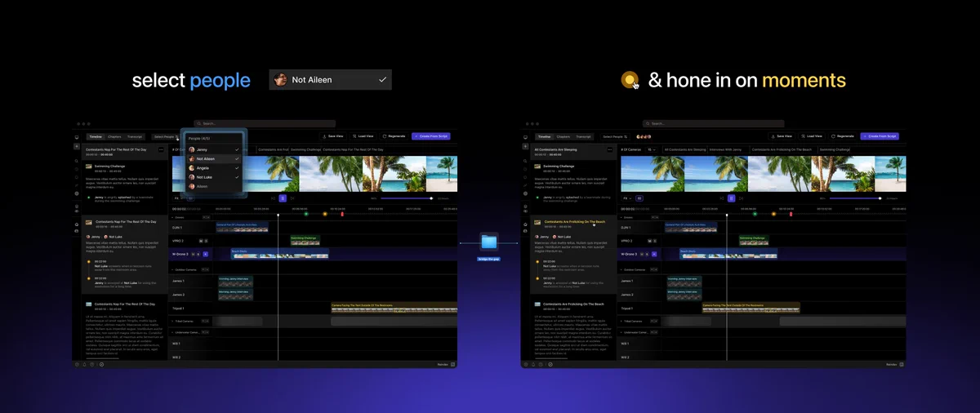Screen dimensions: 980x413
Task: Click home icon in right window sidebar
Action: [x=526, y=224]
